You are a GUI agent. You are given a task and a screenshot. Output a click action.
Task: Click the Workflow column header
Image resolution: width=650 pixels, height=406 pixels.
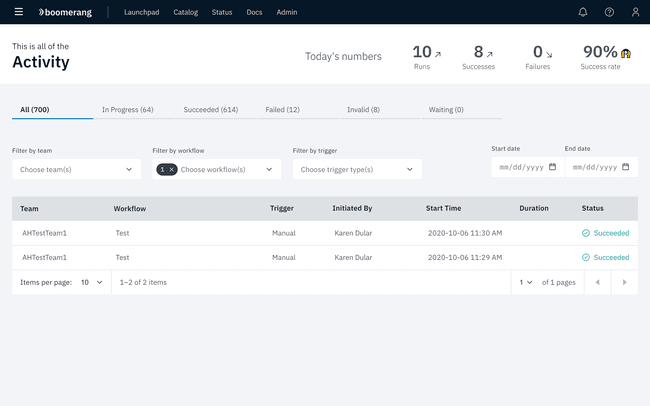point(130,209)
